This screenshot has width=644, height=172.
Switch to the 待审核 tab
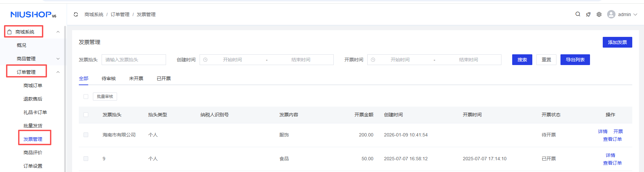point(109,78)
